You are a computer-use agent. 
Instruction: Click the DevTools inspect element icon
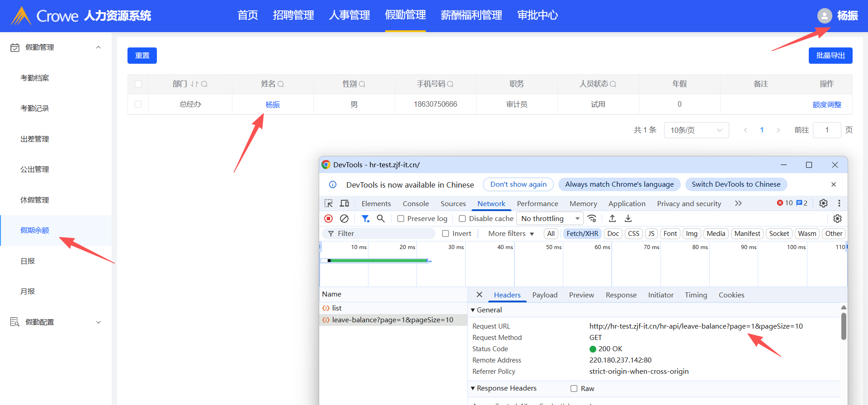(329, 203)
